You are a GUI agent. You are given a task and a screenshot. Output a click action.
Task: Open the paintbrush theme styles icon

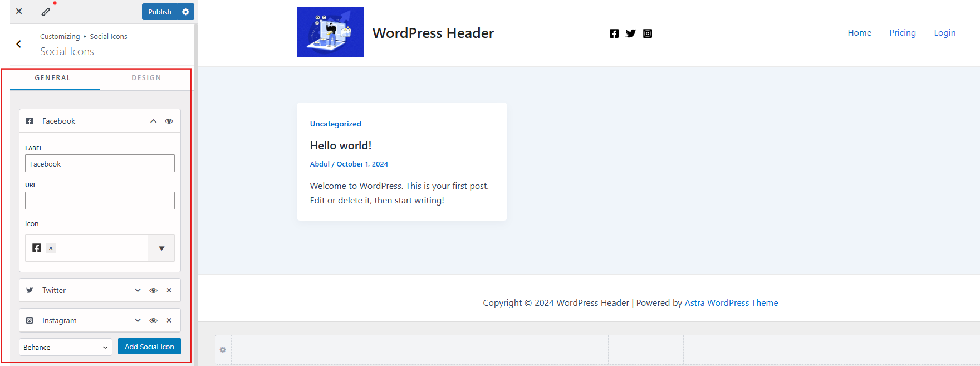coord(46,11)
